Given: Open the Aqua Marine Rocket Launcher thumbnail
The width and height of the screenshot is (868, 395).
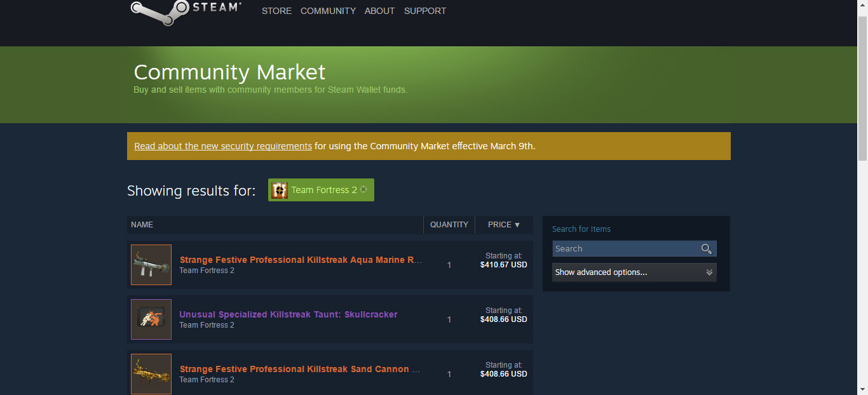Looking at the screenshot, I should tap(151, 265).
